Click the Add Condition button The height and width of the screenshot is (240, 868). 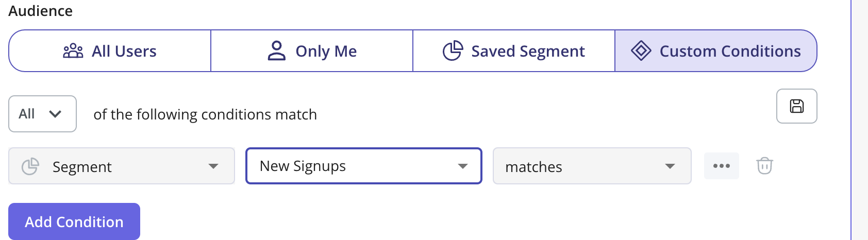tap(74, 221)
